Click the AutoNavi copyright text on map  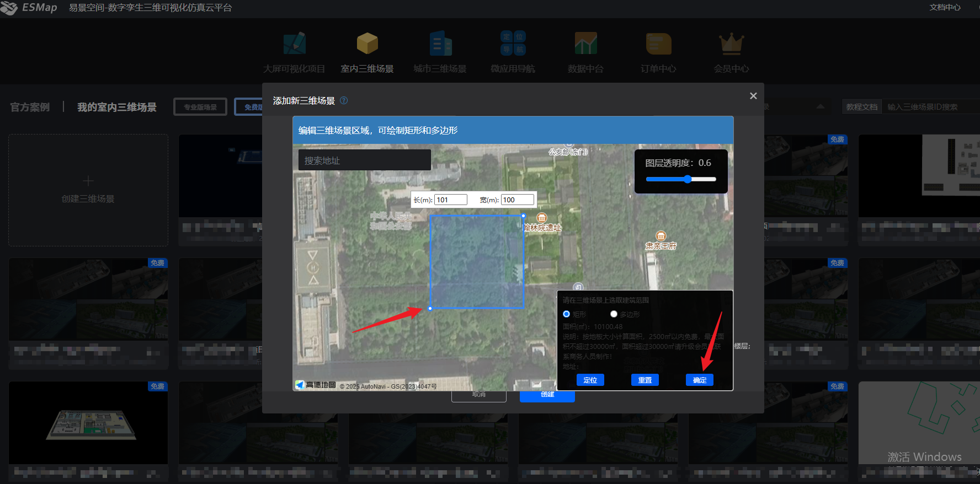click(388, 386)
